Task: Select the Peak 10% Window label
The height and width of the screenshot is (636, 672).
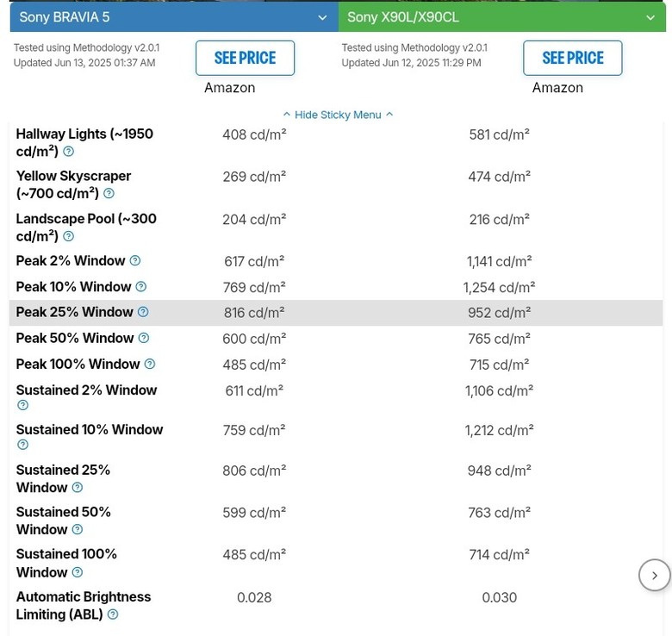Action: 74,287
